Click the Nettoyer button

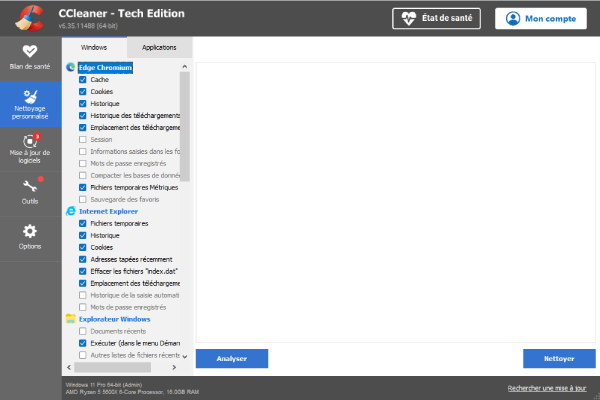(x=559, y=359)
